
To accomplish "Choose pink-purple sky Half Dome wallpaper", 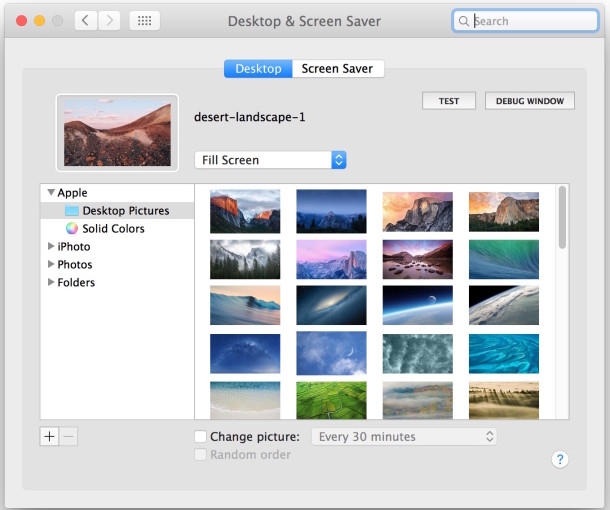I will (331, 259).
